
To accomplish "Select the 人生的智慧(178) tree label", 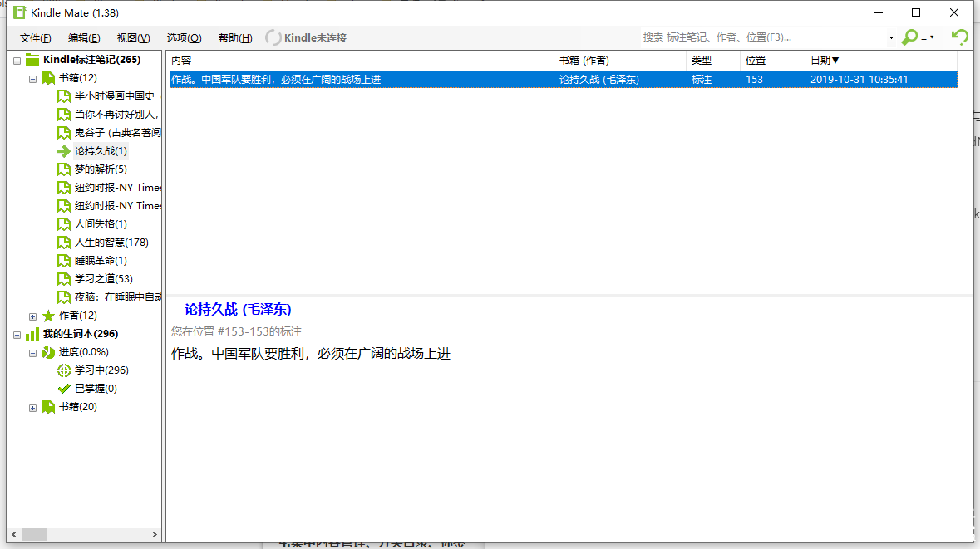I will 111,243.
